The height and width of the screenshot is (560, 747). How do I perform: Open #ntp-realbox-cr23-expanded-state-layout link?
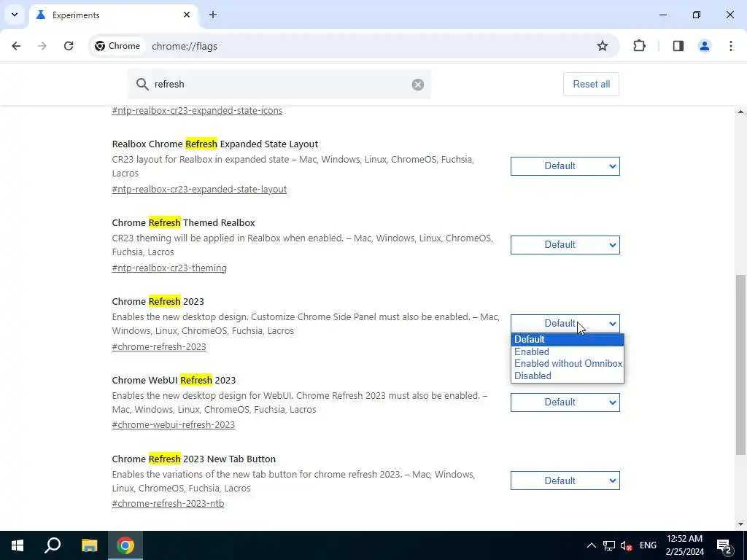199,189
